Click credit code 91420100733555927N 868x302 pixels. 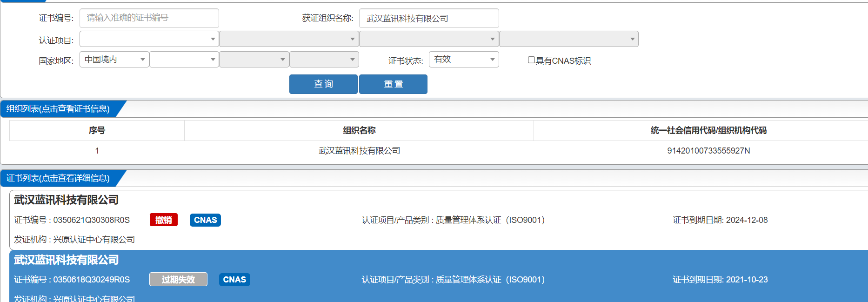[x=708, y=151]
